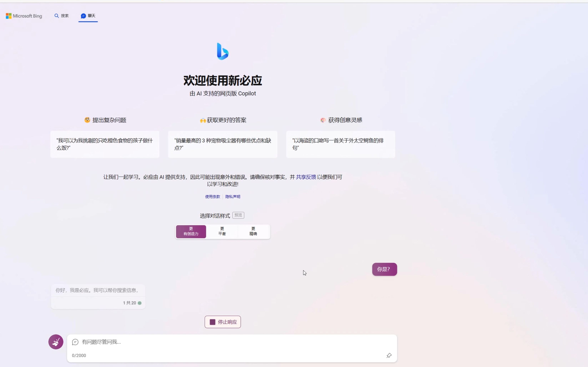The height and width of the screenshot is (367, 588).
Task: Click the 选择对话样式 label
Action: [215, 216]
